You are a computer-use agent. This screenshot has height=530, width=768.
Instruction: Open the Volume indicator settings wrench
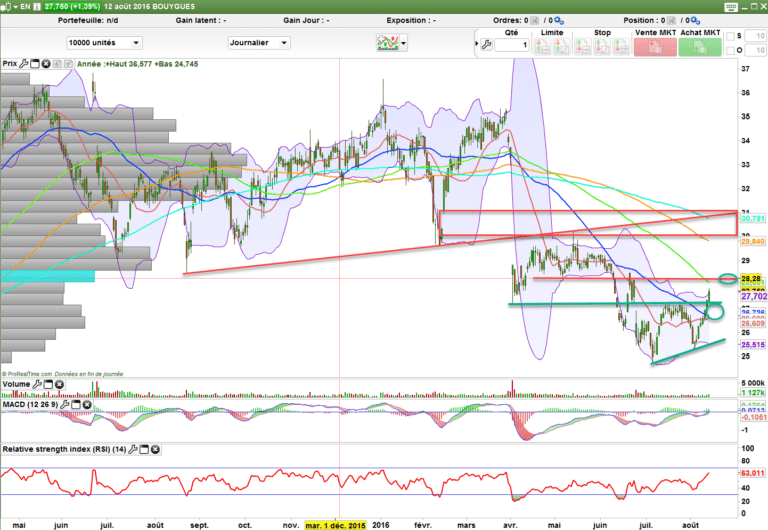tap(38, 383)
